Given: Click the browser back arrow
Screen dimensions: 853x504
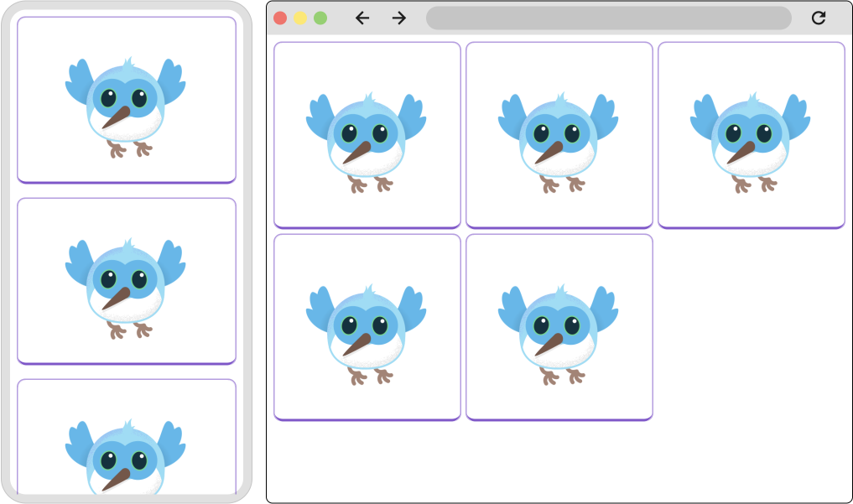Looking at the screenshot, I should (362, 17).
